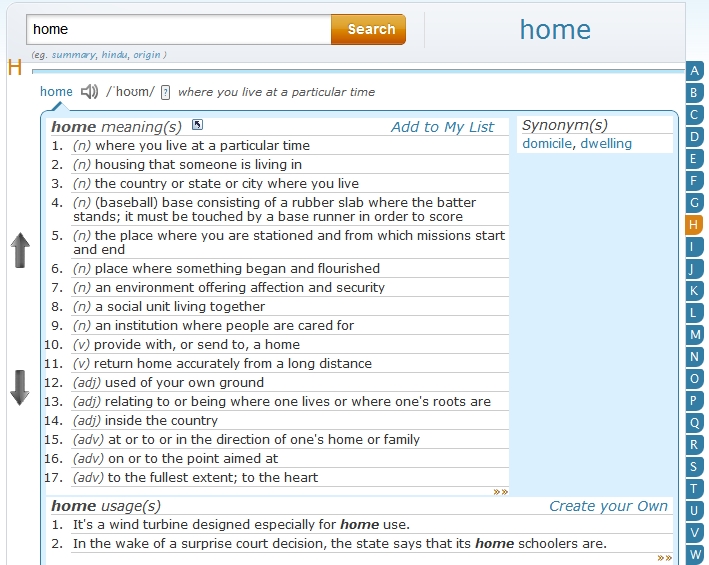Image resolution: width=709 pixels, height=565 pixels.
Task: Click the up arrow on the left
Action: tap(20, 250)
